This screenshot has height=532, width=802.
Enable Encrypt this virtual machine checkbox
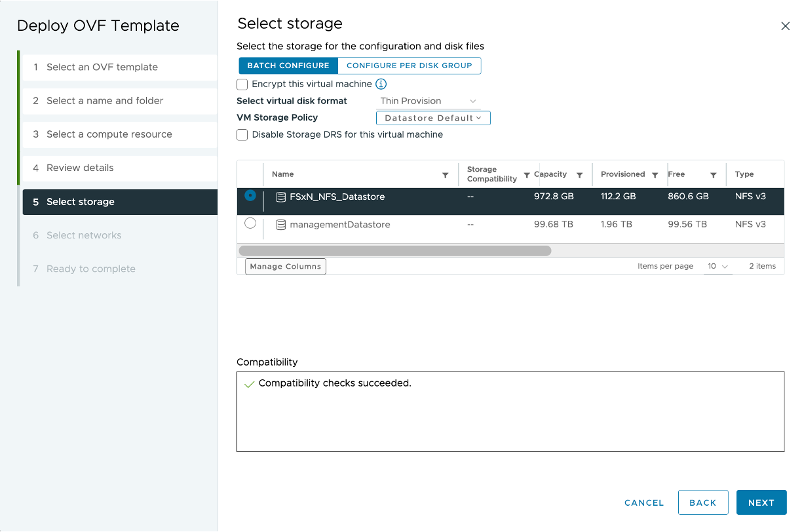tap(242, 85)
